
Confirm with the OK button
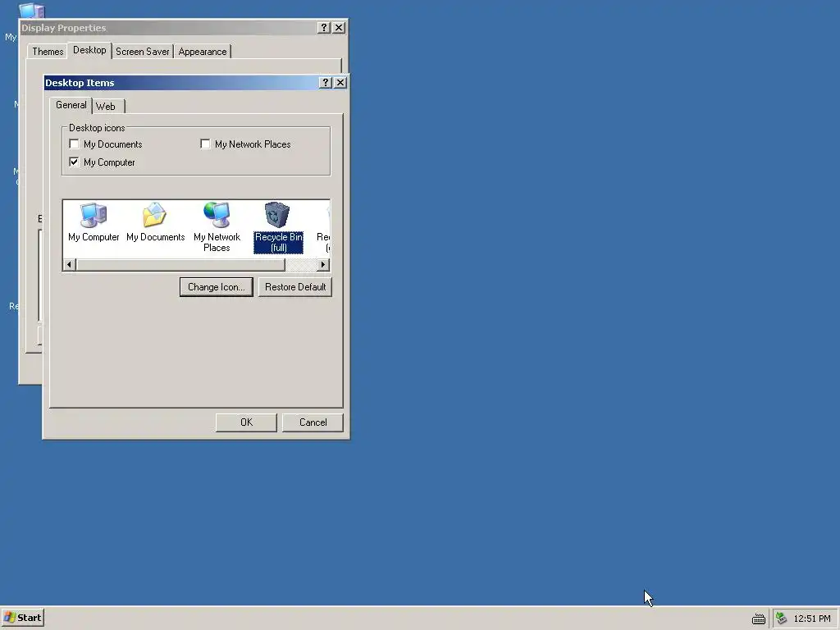[246, 422]
